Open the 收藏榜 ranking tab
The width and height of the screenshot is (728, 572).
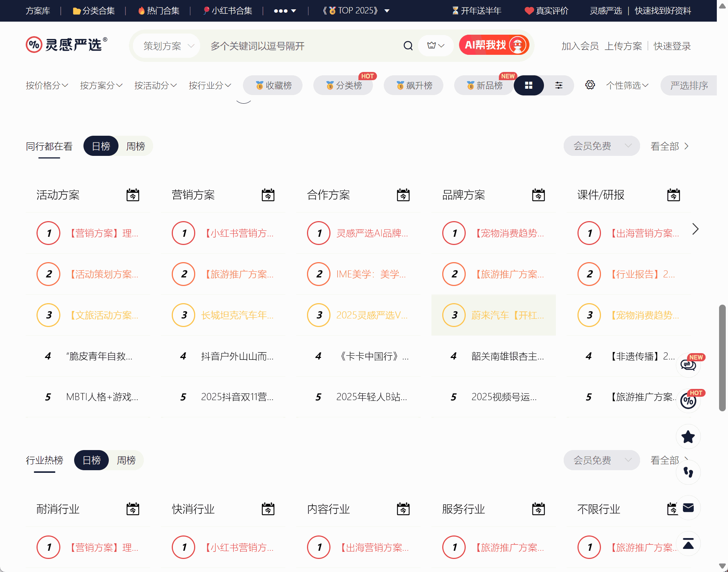(x=273, y=85)
